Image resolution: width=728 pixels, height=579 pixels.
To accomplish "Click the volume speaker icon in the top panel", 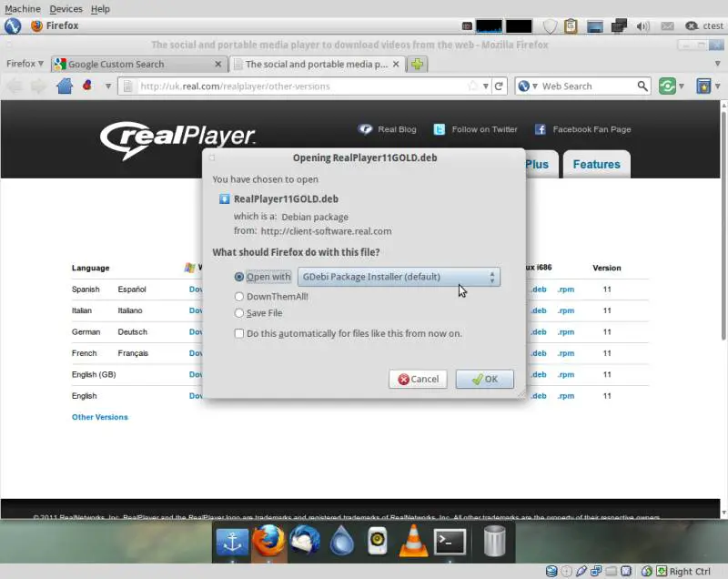I will (642, 26).
